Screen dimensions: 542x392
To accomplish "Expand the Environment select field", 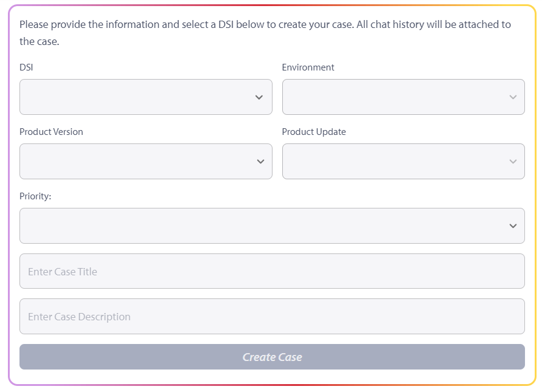I will click(x=395, y=97).
